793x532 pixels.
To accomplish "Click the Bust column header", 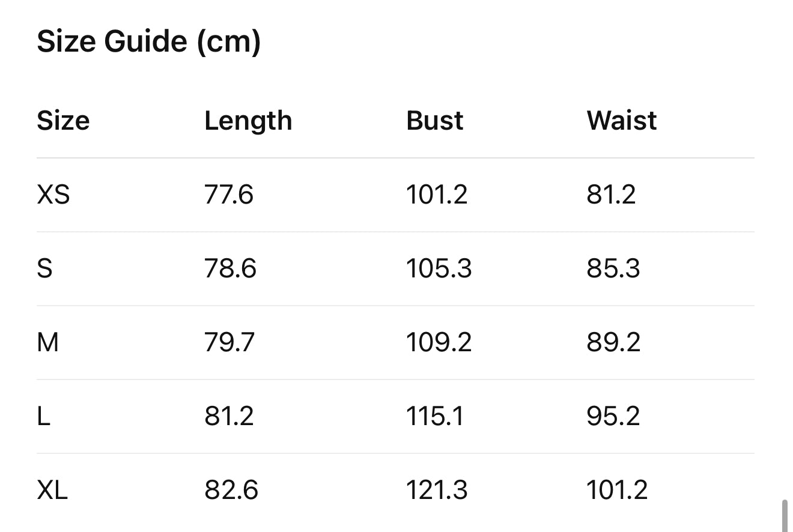I will tap(434, 121).
